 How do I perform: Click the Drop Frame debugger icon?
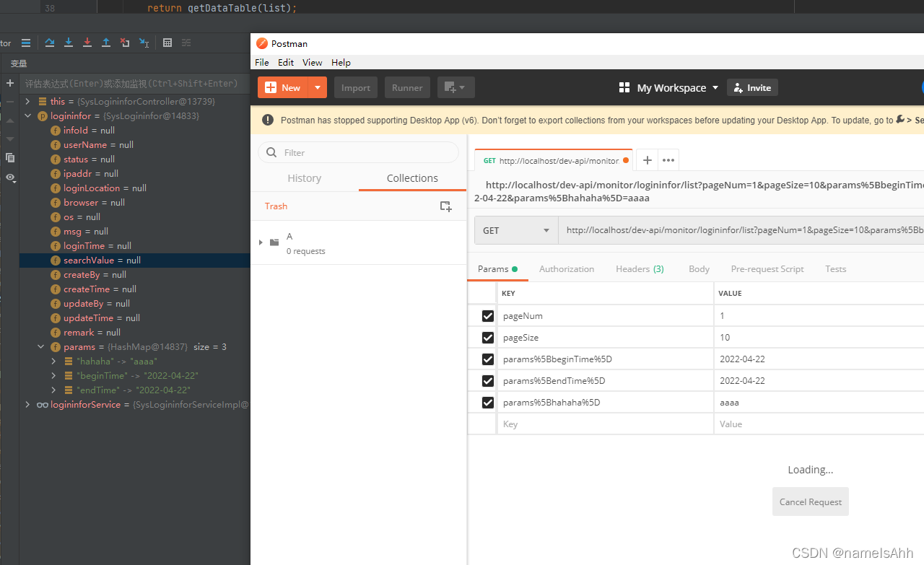[x=125, y=43]
